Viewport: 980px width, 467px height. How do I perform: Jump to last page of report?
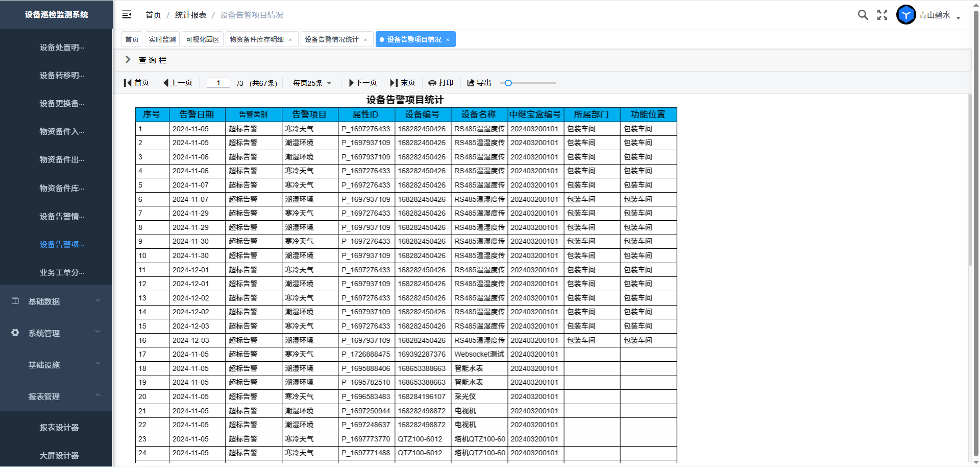402,83
